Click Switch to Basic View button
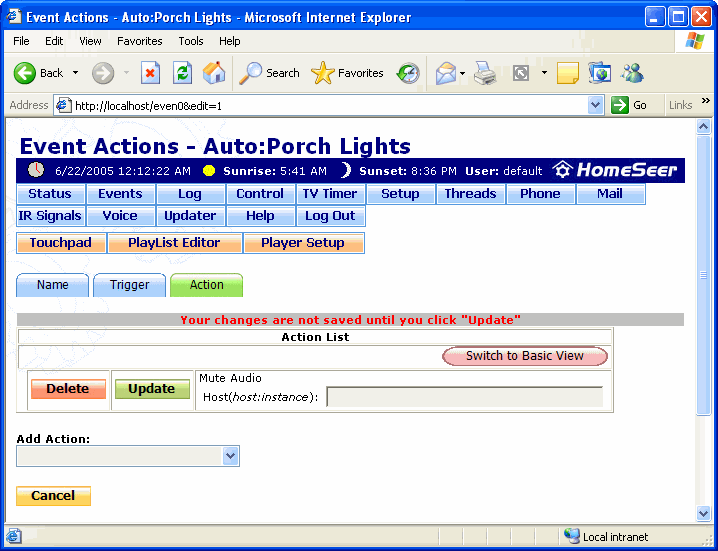Screen dimensions: 718x551 (x=525, y=356)
